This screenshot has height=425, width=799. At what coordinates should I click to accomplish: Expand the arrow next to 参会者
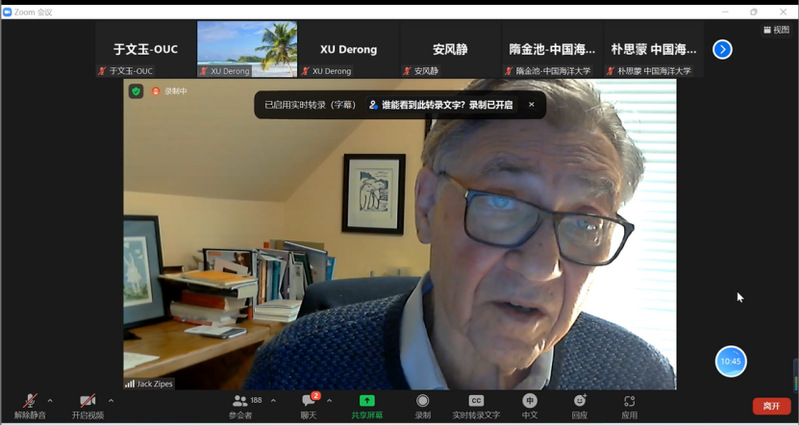click(x=273, y=400)
